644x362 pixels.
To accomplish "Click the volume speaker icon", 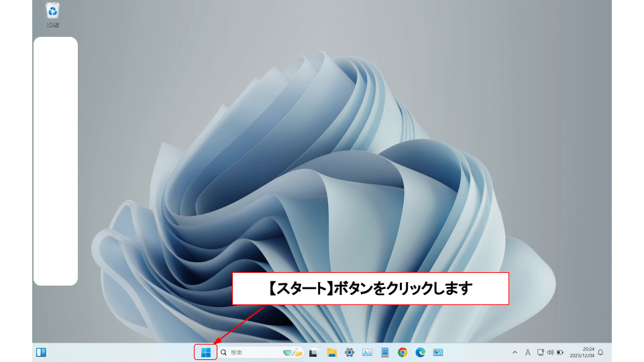I will [x=550, y=352].
